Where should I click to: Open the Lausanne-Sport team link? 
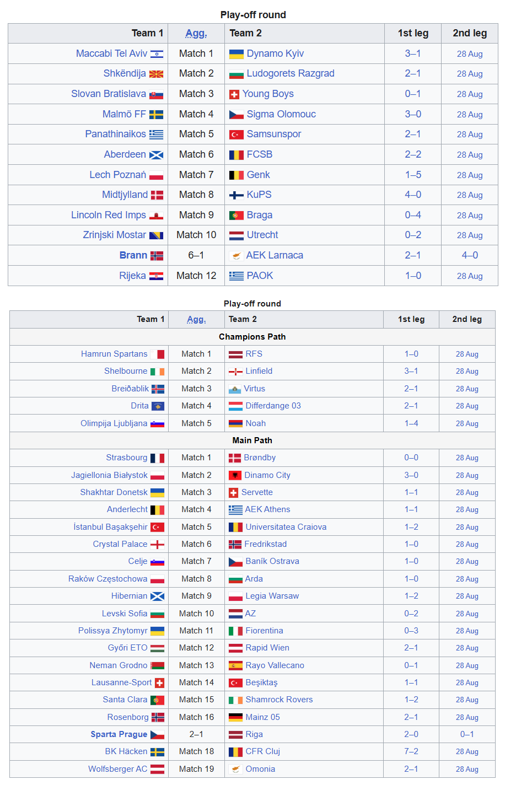(121, 683)
